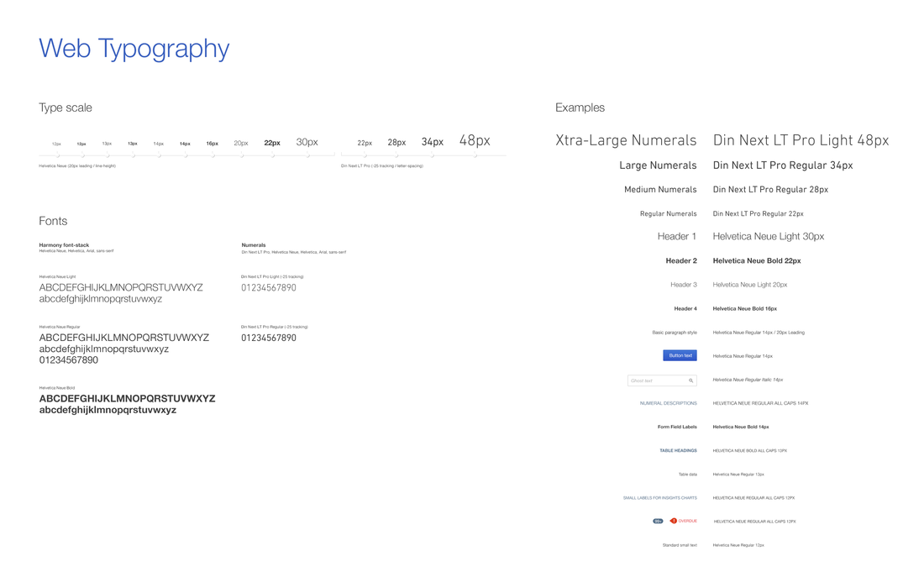
Task: Click the Table data example
Action: [688, 474]
